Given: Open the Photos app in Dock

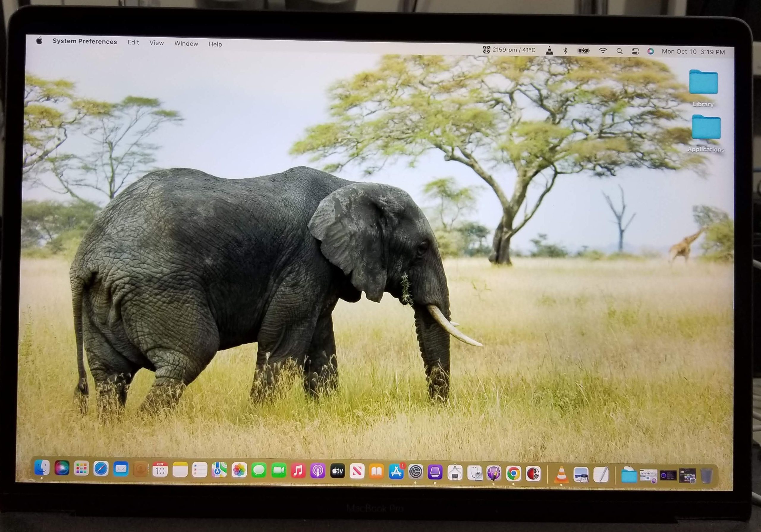Looking at the screenshot, I should click(239, 471).
